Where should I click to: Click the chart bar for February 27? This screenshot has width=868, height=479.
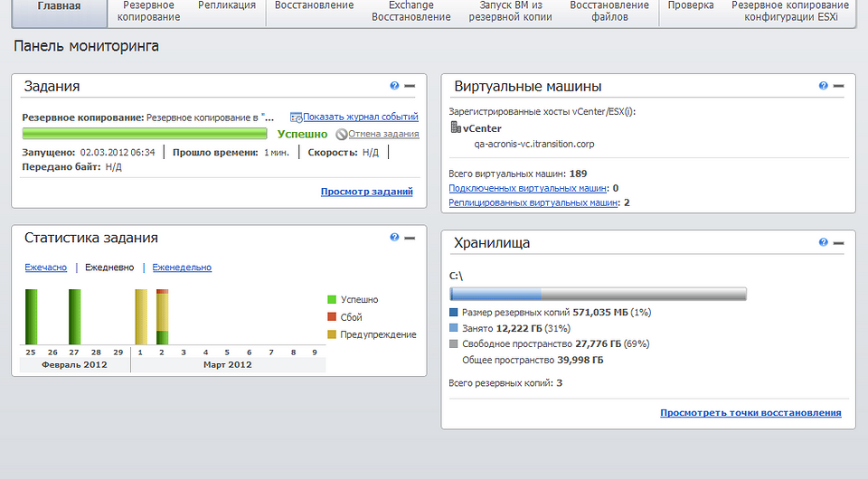click(x=75, y=317)
